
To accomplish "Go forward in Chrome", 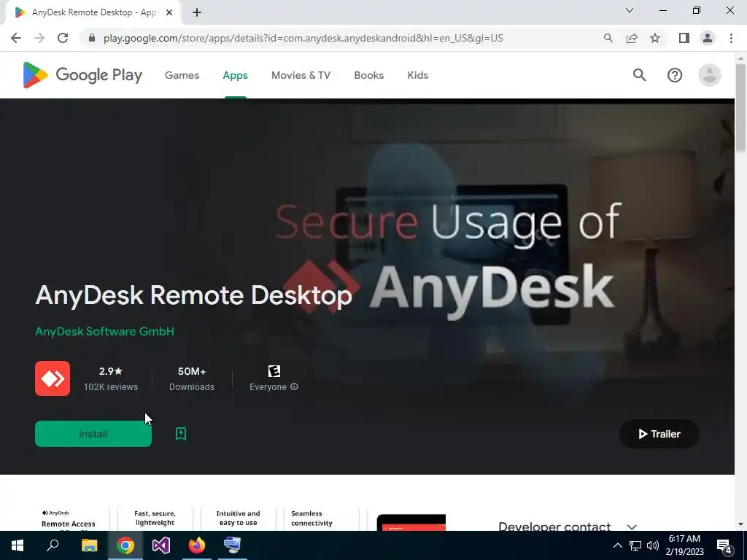I will pyautogui.click(x=39, y=38).
